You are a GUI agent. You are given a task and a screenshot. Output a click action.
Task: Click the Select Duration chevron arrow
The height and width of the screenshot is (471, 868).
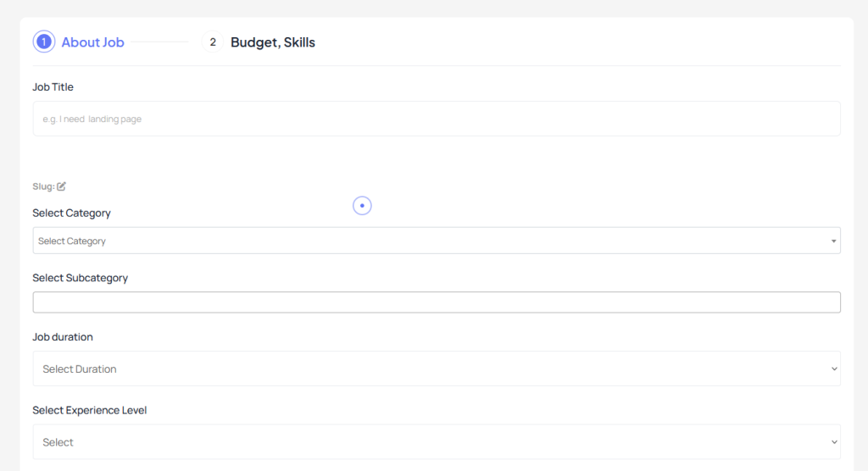pos(834,369)
